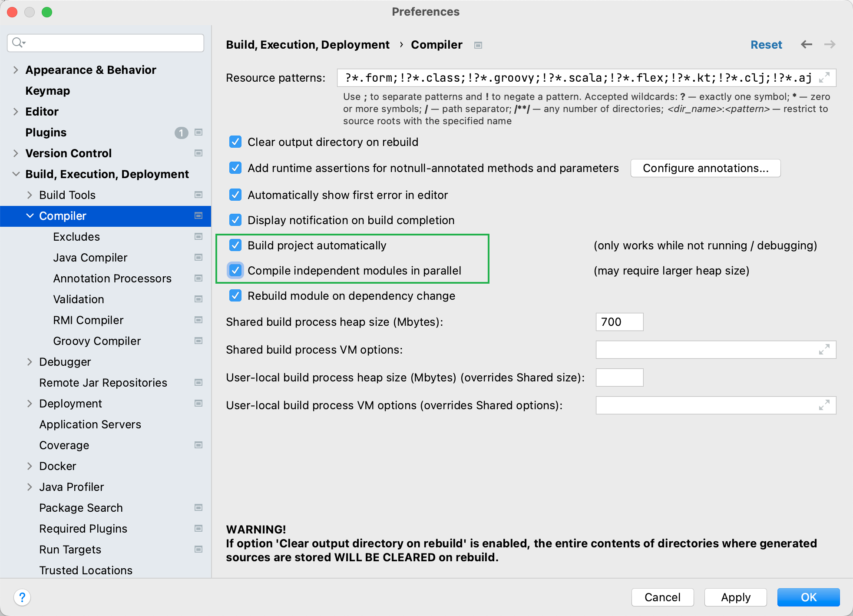Disable Build project automatically checkbox
Viewport: 853px width, 616px height.
click(x=235, y=245)
